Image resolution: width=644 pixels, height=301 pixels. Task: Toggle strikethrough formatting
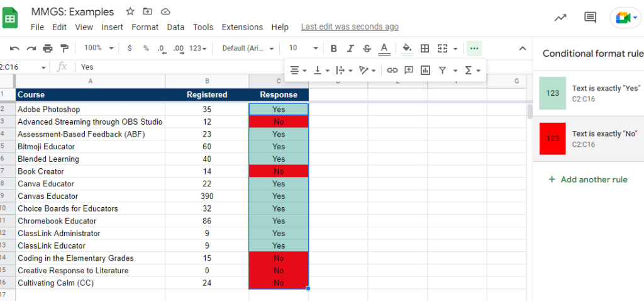[x=367, y=48]
